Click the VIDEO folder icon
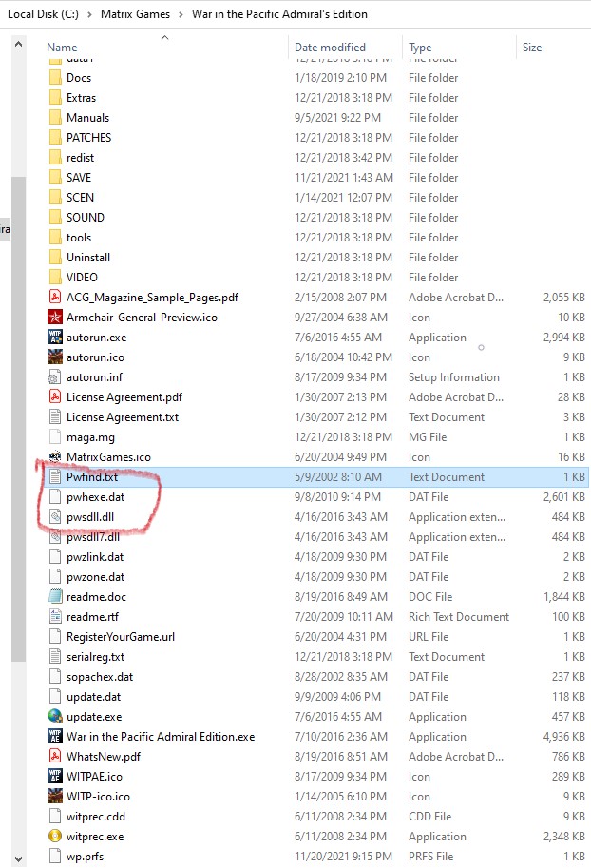The height and width of the screenshot is (868, 591). tap(55, 277)
